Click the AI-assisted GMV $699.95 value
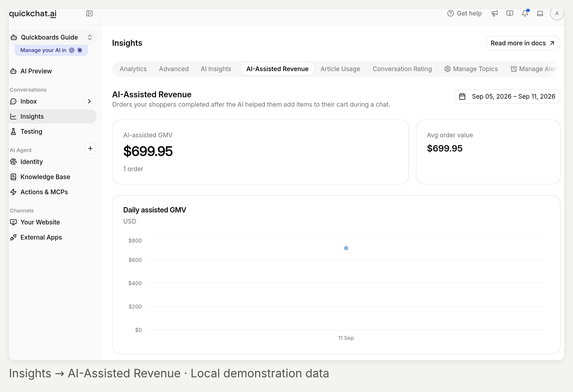 click(x=148, y=151)
